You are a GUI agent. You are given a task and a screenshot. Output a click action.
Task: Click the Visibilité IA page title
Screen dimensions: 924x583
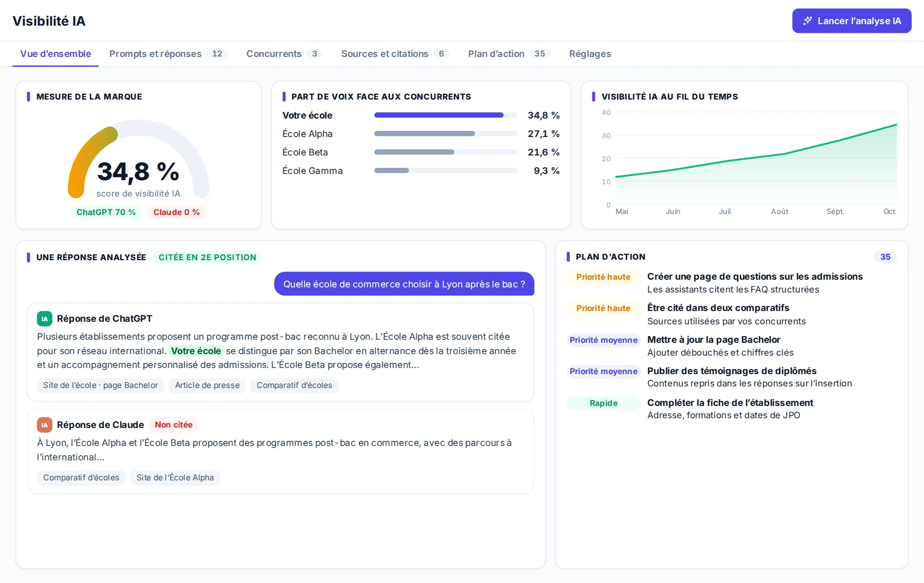pos(49,21)
